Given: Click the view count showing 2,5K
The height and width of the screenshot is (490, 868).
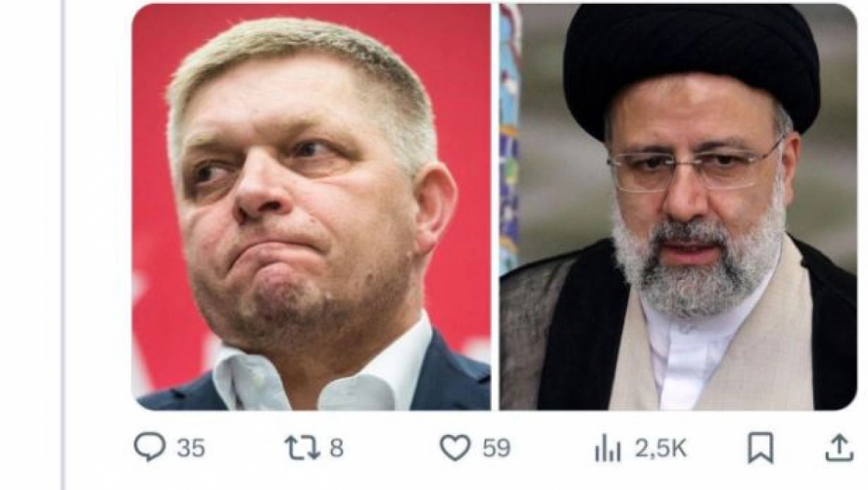Looking at the screenshot, I should [661, 449].
